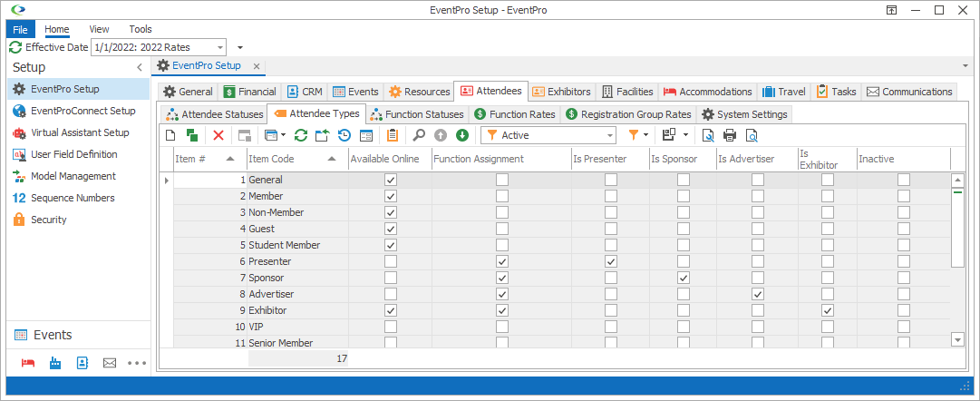Click the blue factory Facilities icon in the sidebar

(x=54, y=362)
